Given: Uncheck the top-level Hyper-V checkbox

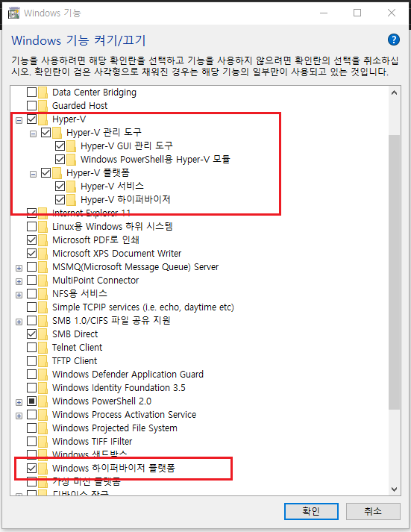Looking at the screenshot, I should click(x=31, y=119).
